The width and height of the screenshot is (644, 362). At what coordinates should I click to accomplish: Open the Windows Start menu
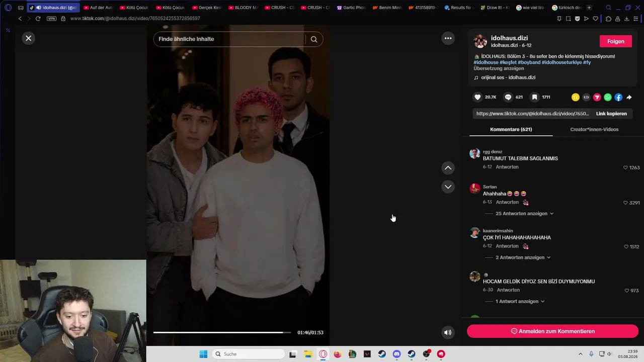click(x=203, y=354)
